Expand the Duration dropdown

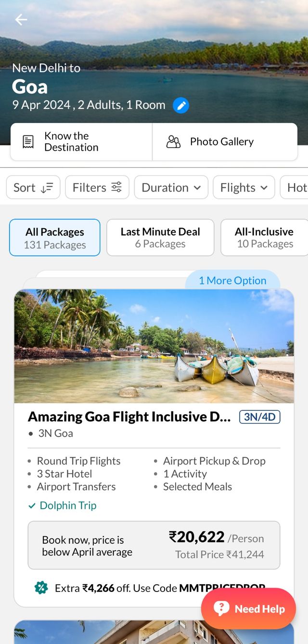click(x=171, y=187)
